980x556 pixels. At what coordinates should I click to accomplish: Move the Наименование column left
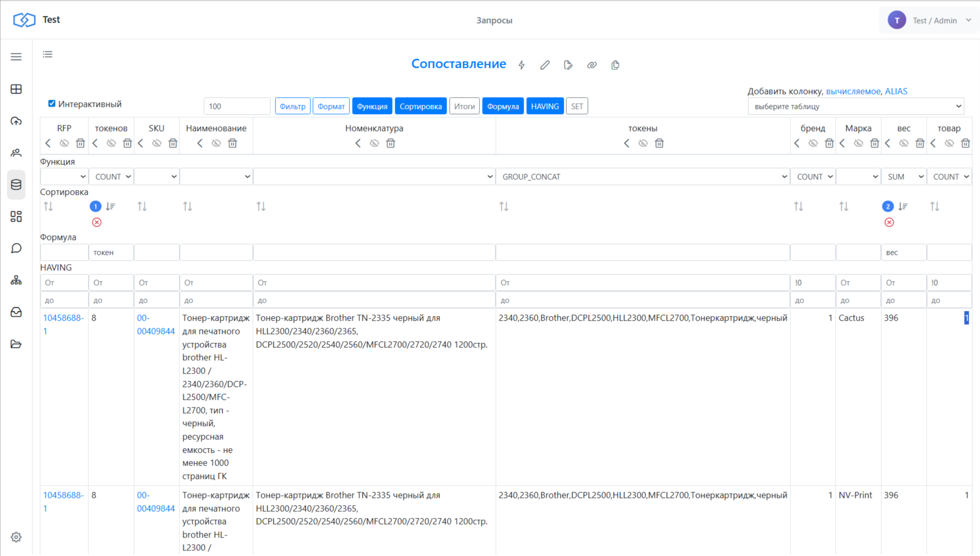(x=200, y=143)
